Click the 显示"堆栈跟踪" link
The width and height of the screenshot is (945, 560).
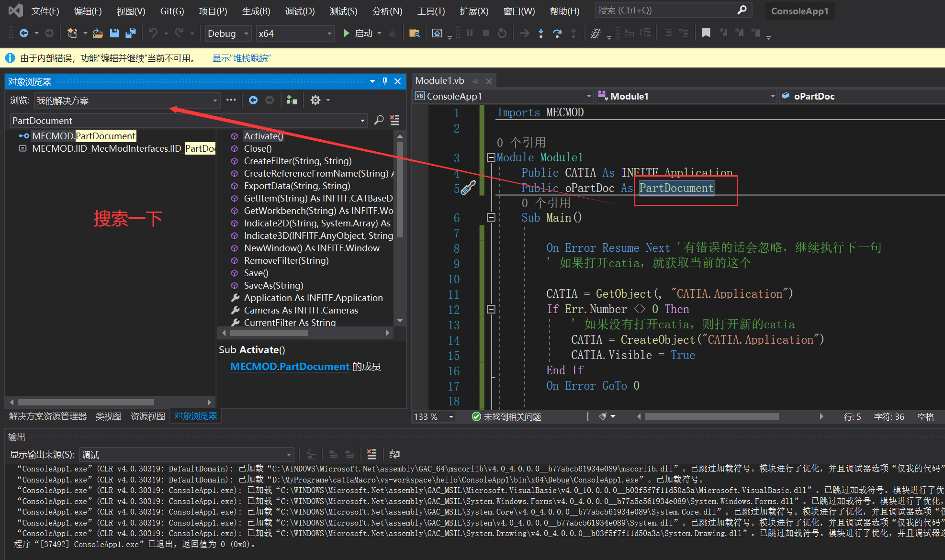(242, 58)
